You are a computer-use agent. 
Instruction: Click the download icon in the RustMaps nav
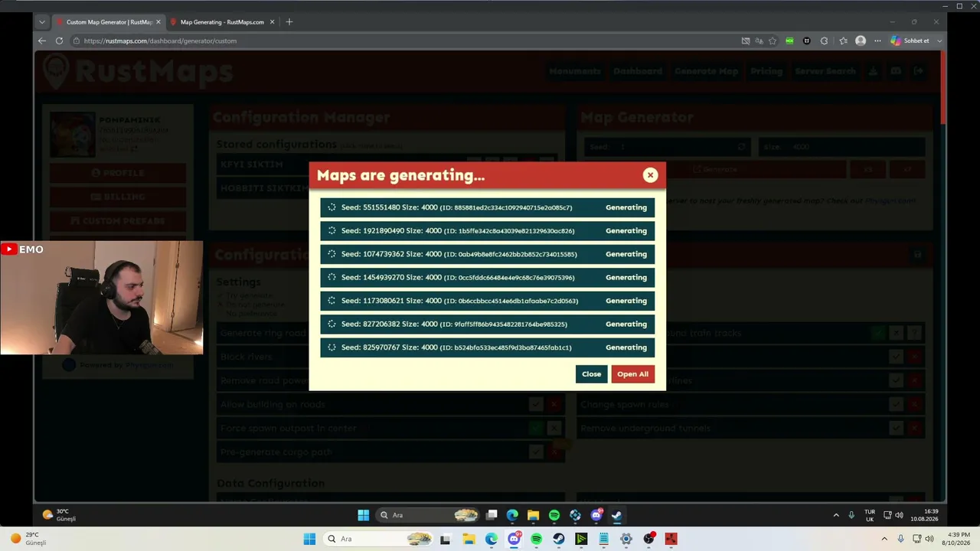(873, 71)
